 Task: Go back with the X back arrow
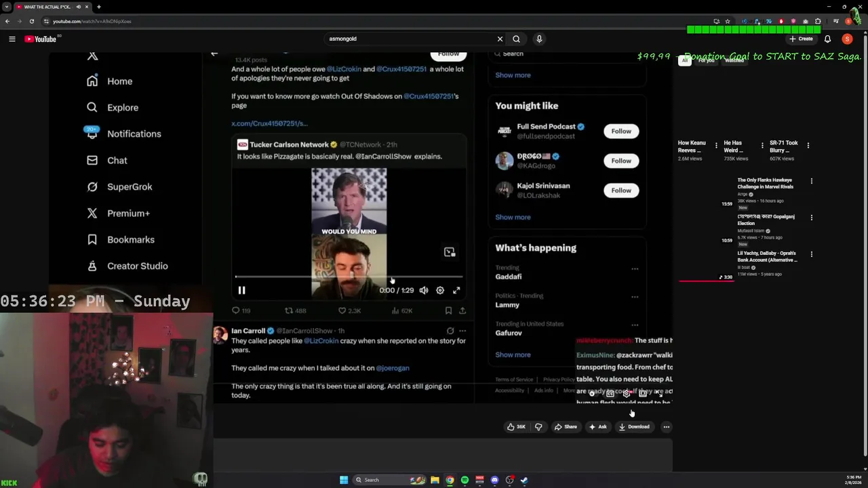click(x=214, y=54)
